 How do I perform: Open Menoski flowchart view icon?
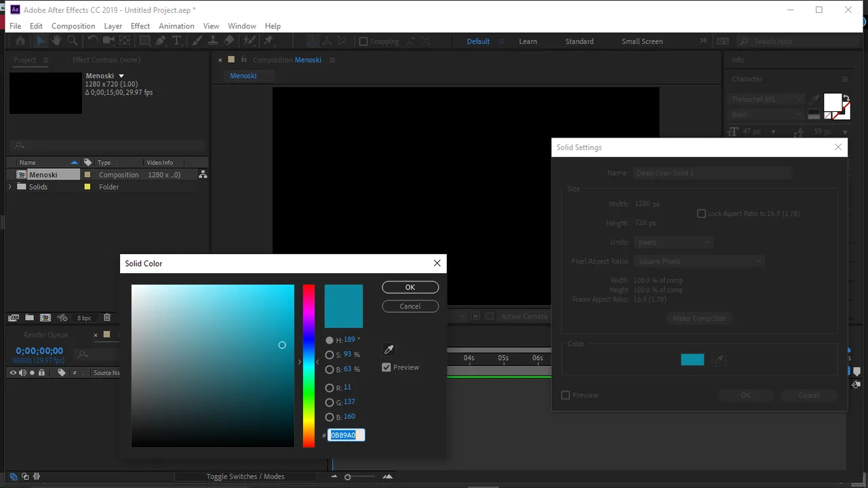pyautogui.click(x=203, y=174)
